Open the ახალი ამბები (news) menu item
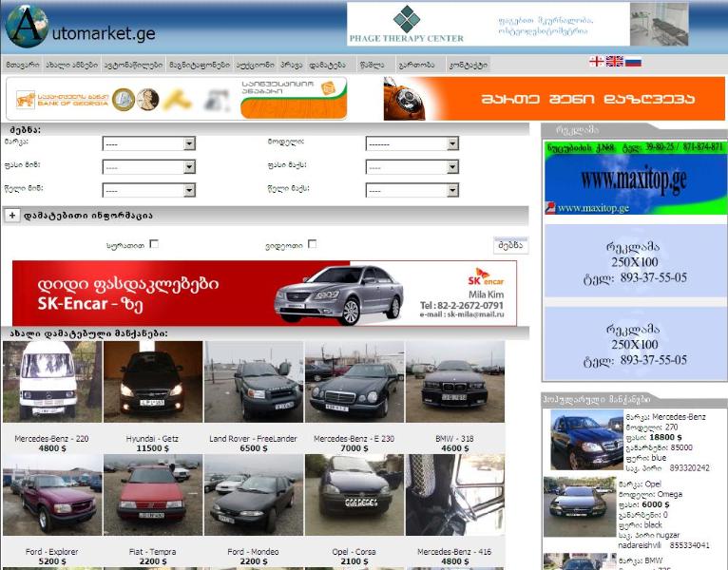The height and width of the screenshot is (570, 728). (72, 65)
